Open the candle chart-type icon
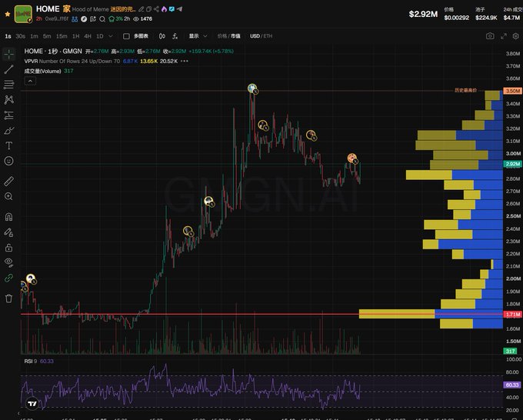The height and width of the screenshot is (420, 523). point(162,36)
